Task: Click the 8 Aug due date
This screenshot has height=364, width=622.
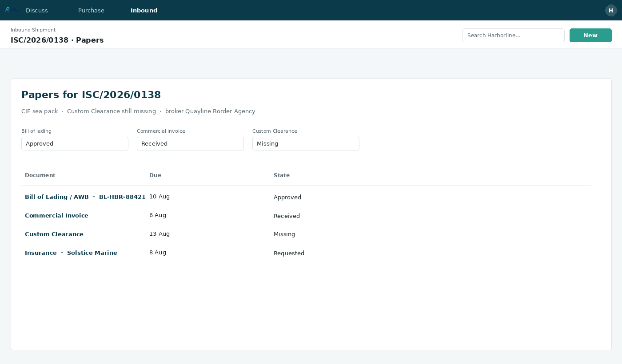Action: click(158, 253)
